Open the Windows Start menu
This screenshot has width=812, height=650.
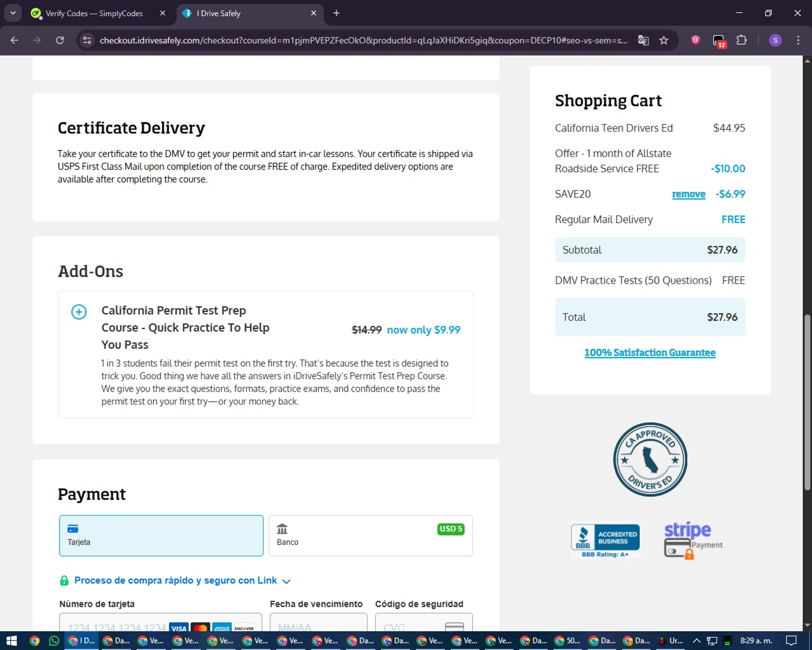coord(11,641)
